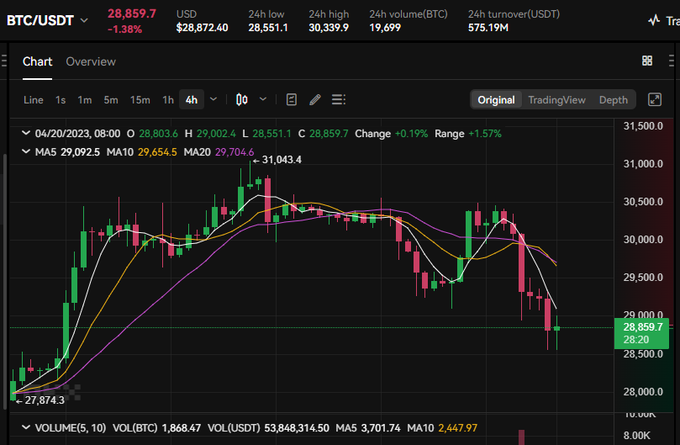Viewport: 680px width, 445px height.
Task: Collapse the OHLC info row chevron
Action: point(26,133)
